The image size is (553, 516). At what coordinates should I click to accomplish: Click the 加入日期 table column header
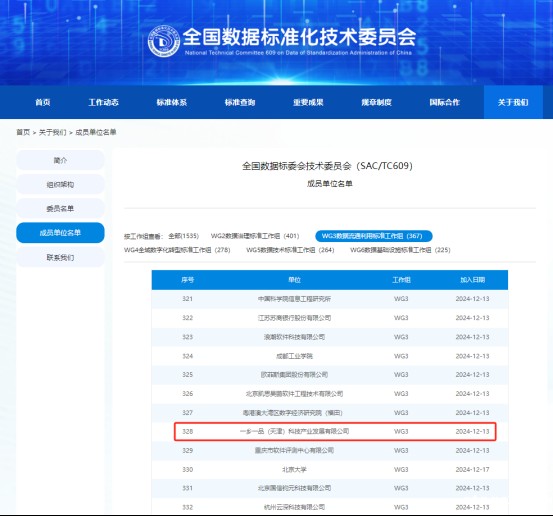473,280
